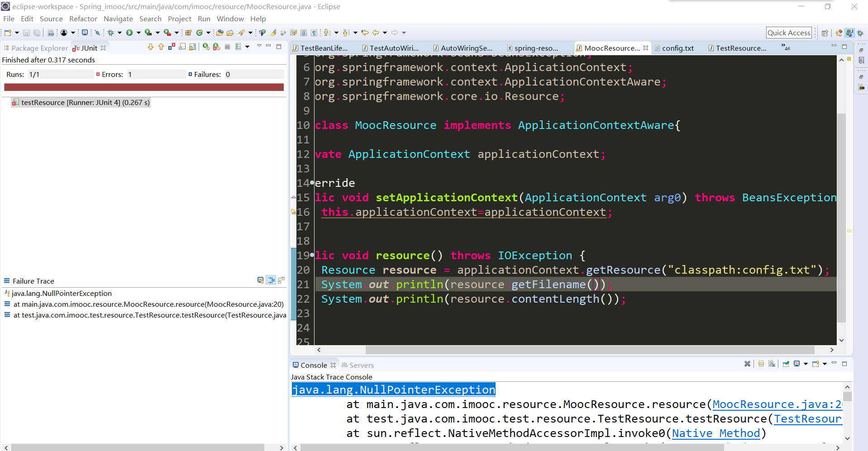Follow the Native Method stack trace link
This screenshot has height=451, width=868.
[x=715, y=433]
